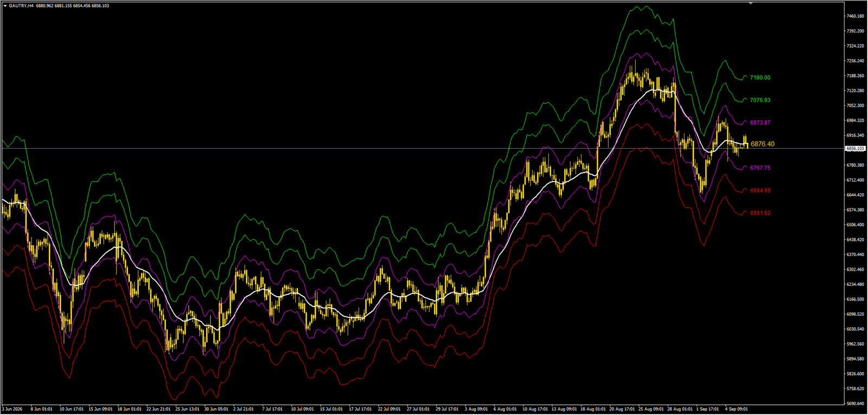
Task: Click the price scale value 7120.280
Action: [855, 91]
